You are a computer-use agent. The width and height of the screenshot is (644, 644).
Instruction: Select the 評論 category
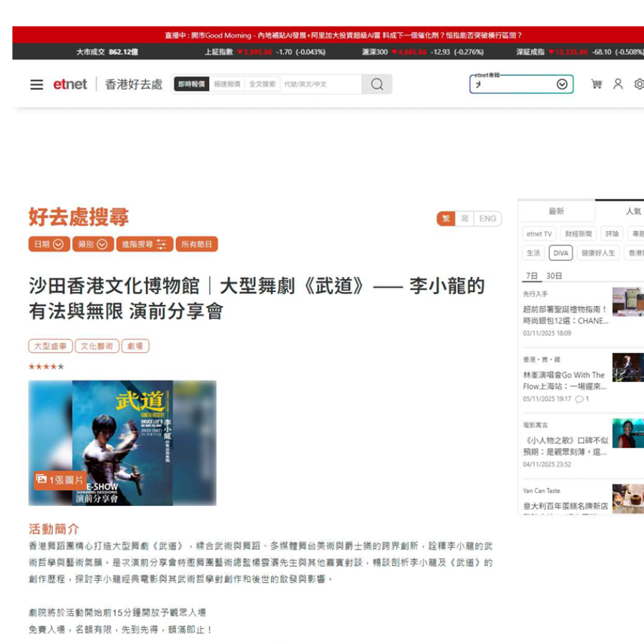[x=612, y=234]
